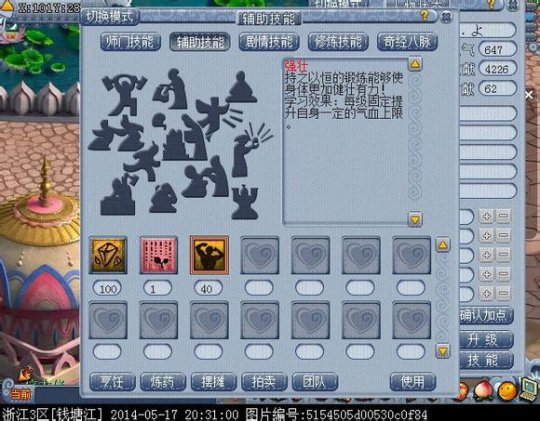540x421 pixels.
Task: Click the 炼药 alchemy button
Action: coord(163,382)
